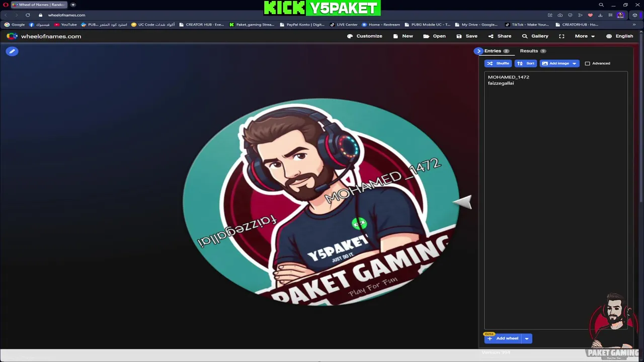Click inside the entries text box
The width and height of the screenshot is (644, 362).
point(556,201)
